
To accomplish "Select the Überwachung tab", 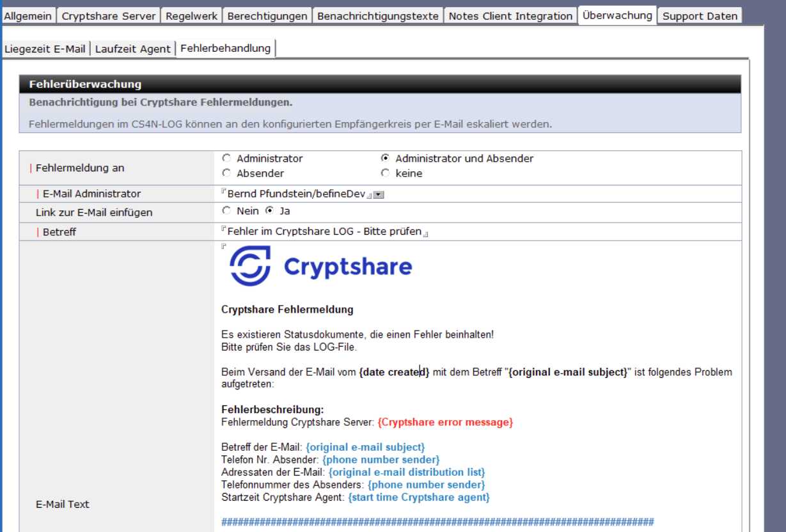I will [617, 15].
